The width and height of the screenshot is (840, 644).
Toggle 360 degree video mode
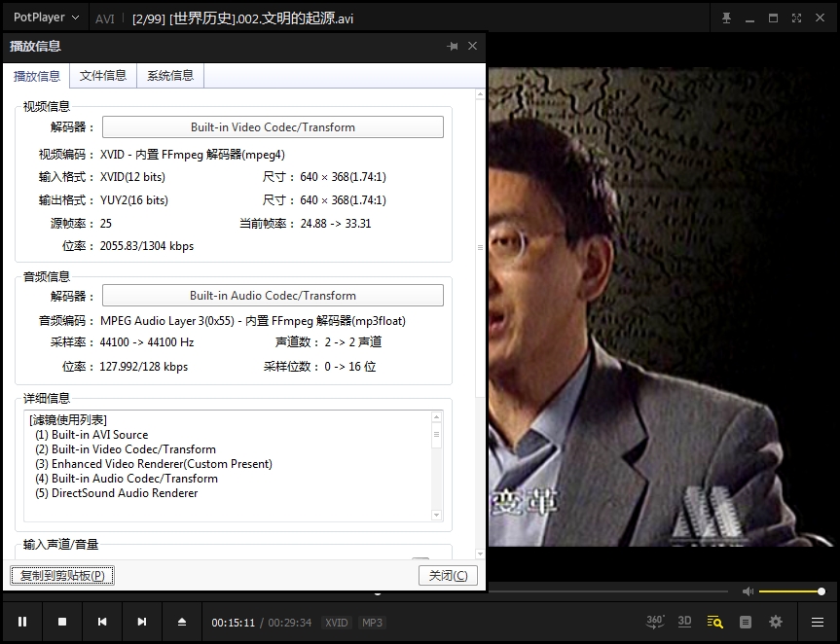click(656, 622)
